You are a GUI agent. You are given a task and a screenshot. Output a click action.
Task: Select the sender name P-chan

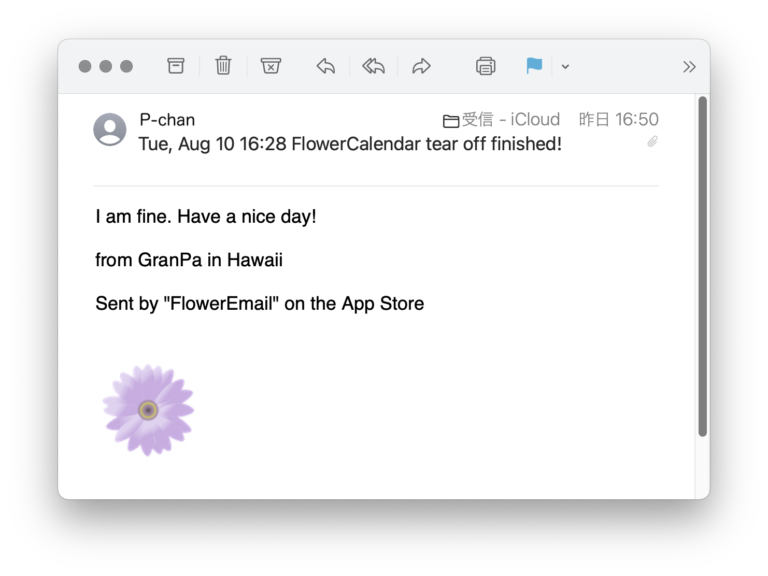(x=167, y=120)
